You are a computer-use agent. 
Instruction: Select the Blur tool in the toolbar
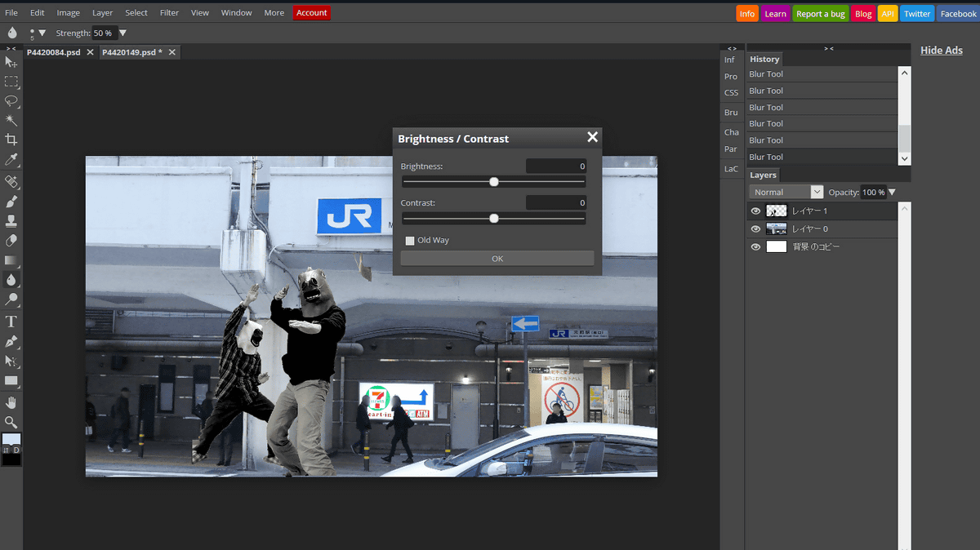coord(11,280)
